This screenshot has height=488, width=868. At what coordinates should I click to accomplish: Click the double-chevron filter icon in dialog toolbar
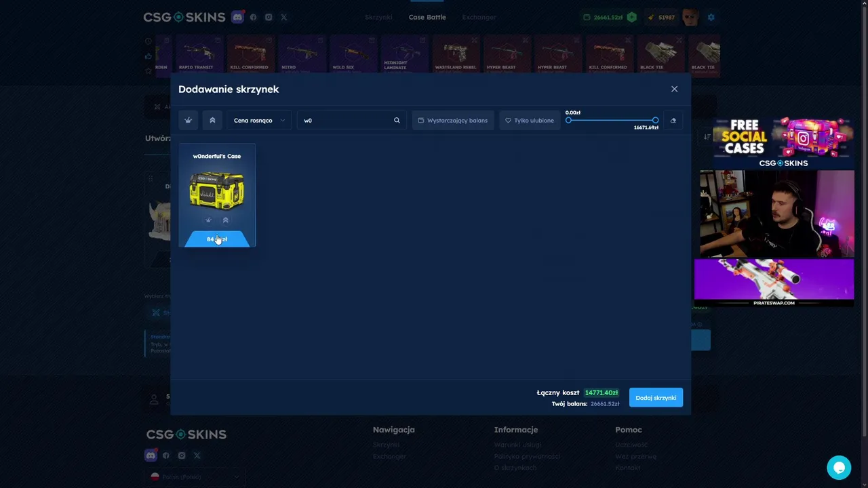pyautogui.click(x=212, y=121)
